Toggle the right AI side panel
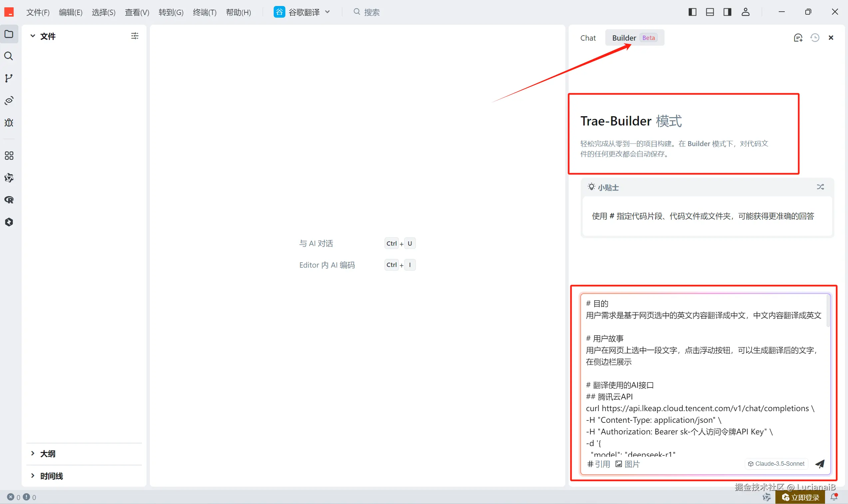848x504 pixels. click(727, 12)
